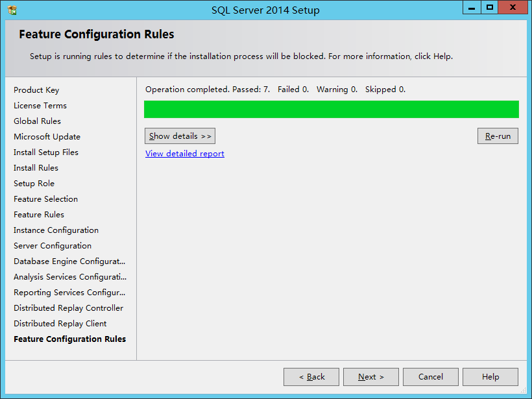Maximize the SQL Server 2014 Setup window
The width and height of the screenshot is (532, 399).
[490, 8]
